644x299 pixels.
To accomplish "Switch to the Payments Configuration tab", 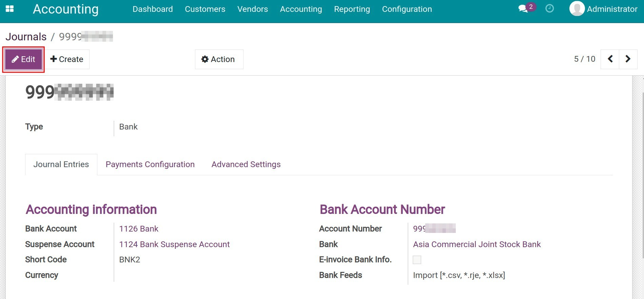I will (150, 164).
